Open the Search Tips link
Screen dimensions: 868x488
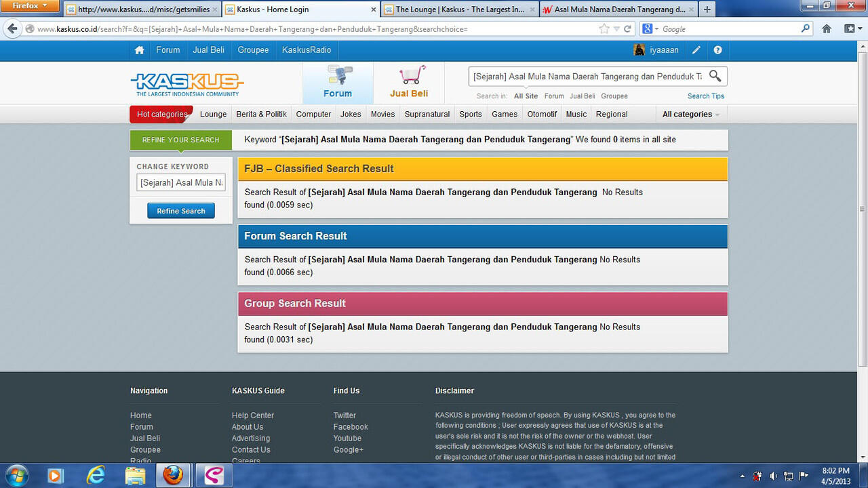tap(706, 96)
